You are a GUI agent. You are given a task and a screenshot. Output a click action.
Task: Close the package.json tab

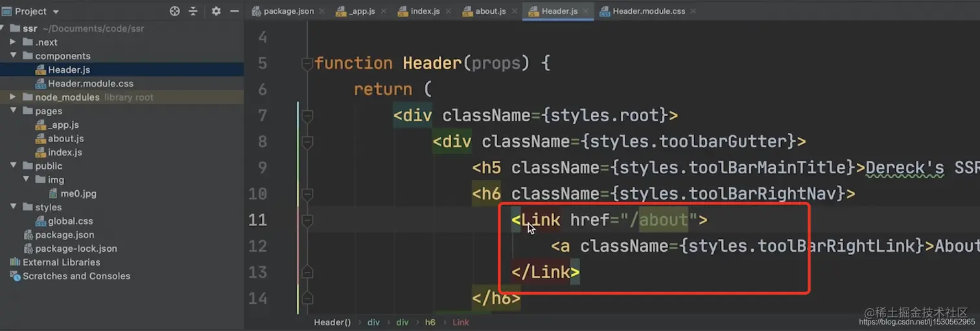[x=321, y=11]
